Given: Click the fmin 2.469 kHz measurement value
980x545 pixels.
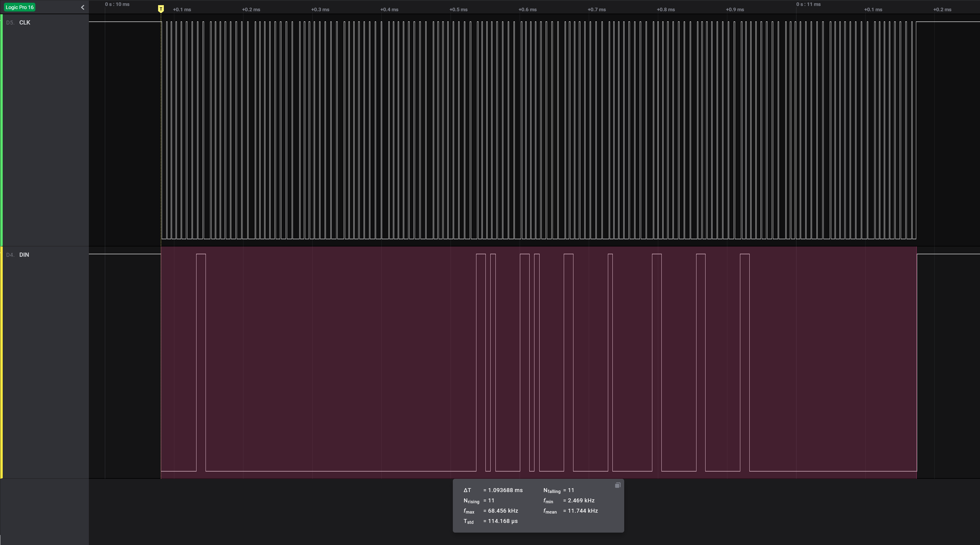Looking at the screenshot, I should pos(581,501).
